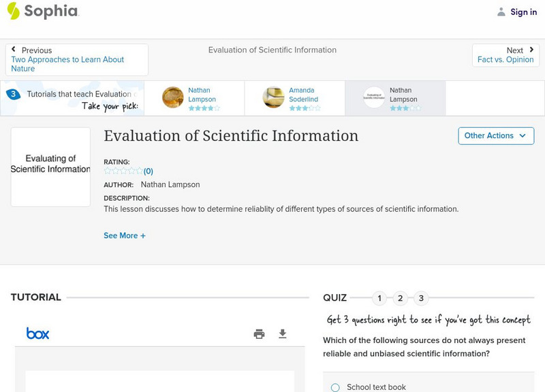This screenshot has height=392, width=545.
Task: Click the Evaluating of Scientific Information thumbnail
Action: tap(50, 167)
